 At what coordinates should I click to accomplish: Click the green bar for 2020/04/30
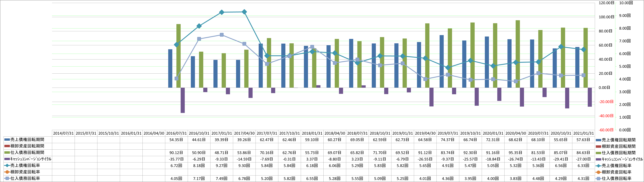coord(518,54)
